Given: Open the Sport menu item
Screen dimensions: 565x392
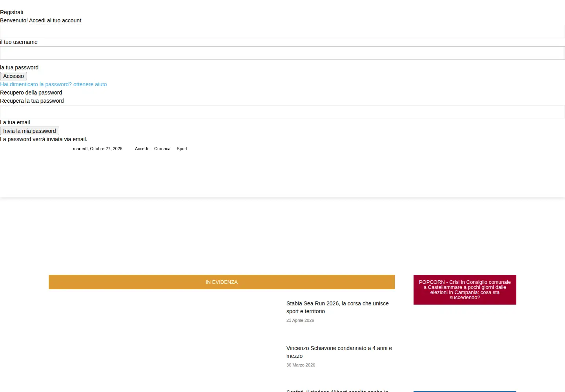Looking at the screenshot, I should pyautogui.click(x=182, y=149).
